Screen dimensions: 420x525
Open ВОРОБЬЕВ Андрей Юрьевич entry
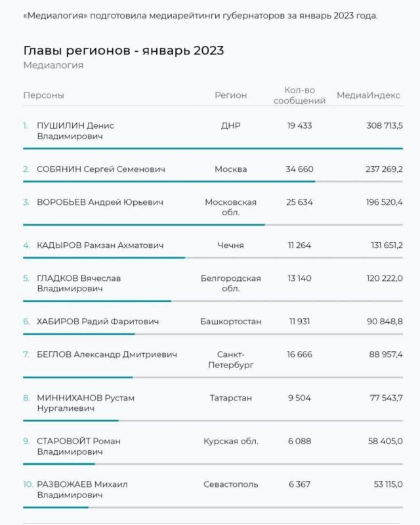pyautogui.click(x=100, y=202)
